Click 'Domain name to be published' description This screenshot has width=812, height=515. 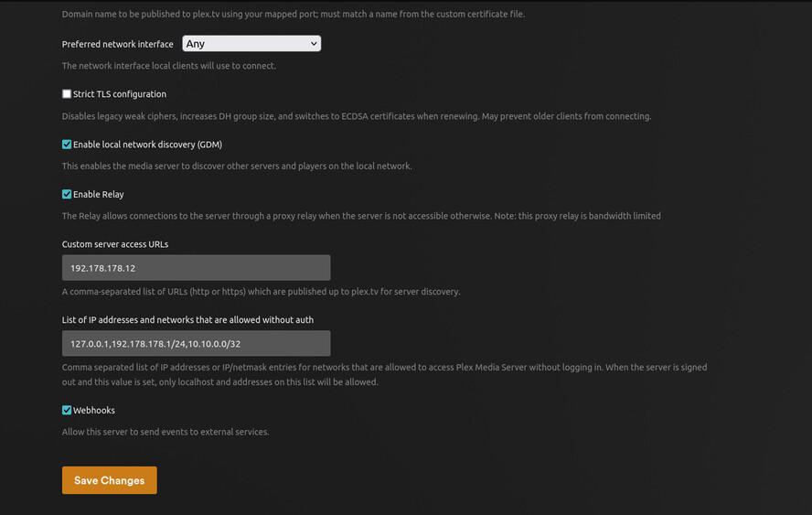(x=294, y=14)
